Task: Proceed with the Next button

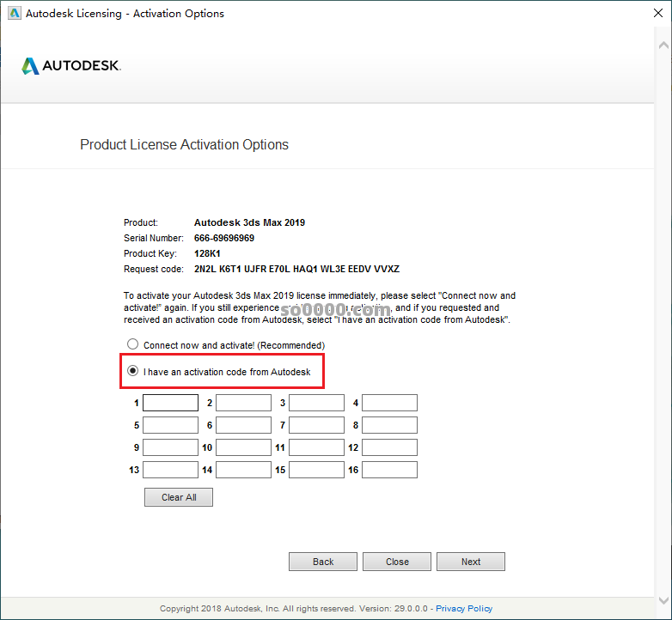Action: click(x=470, y=562)
